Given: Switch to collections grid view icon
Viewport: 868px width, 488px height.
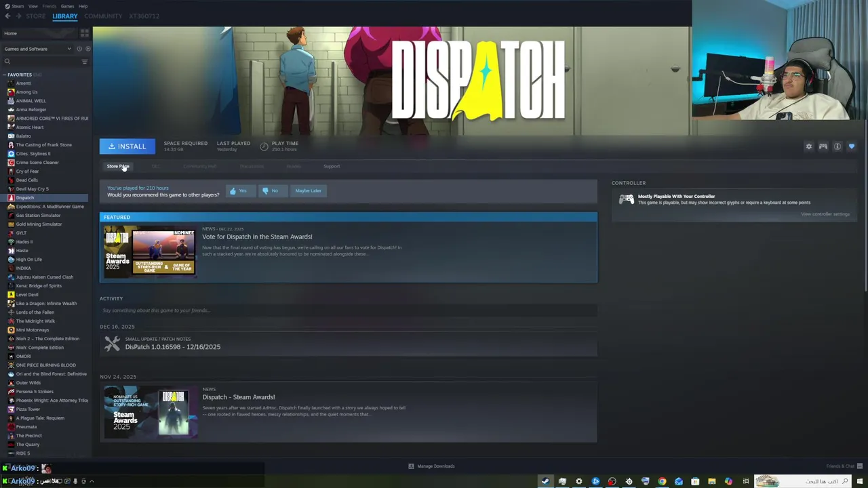Looking at the screenshot, I should tap(85, 33).
